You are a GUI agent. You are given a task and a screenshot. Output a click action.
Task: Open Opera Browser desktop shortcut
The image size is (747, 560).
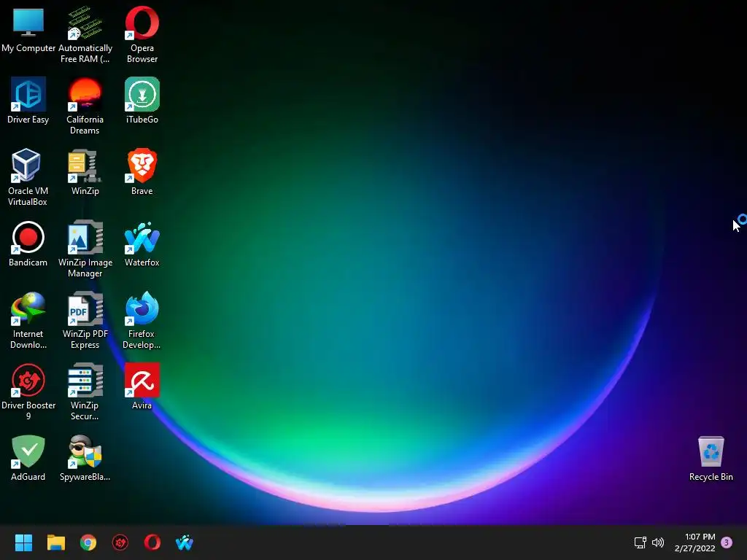point(142,34)
